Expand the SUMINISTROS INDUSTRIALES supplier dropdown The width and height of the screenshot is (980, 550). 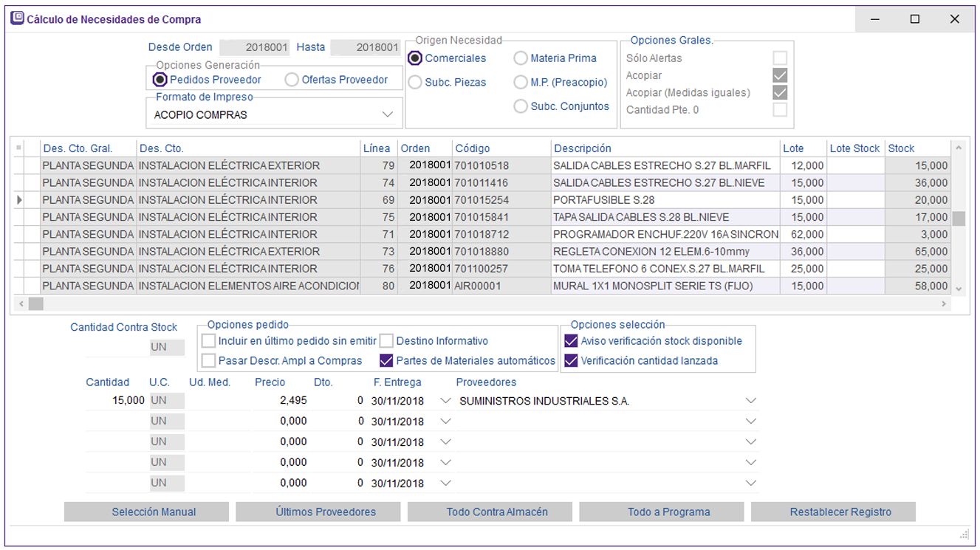pos(750,401)
